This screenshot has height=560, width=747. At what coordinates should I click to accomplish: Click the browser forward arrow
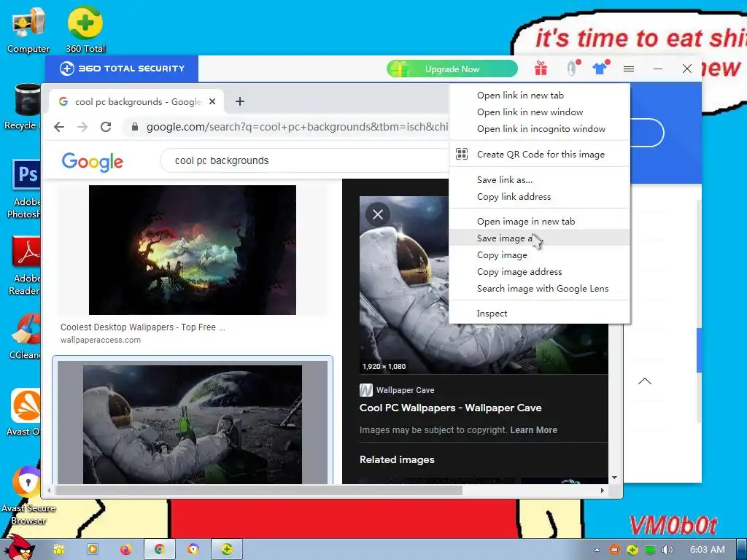coord(82,127)
